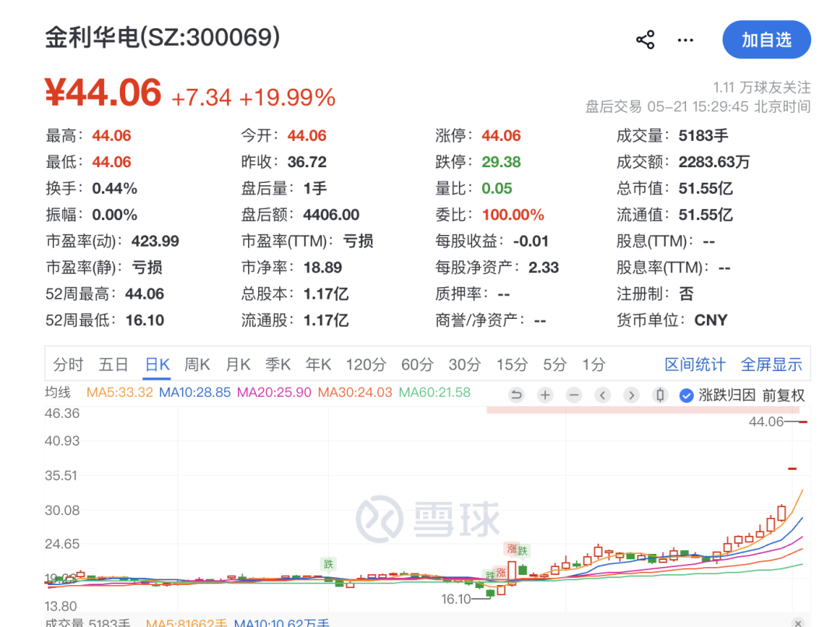Add stock with 加自选 button
The image size is (840, 627).
[x=766, y=40]
